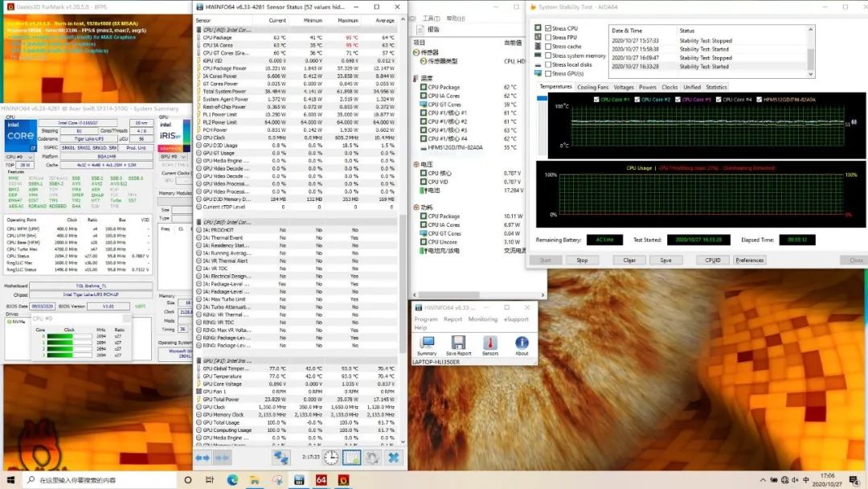Open the CPU #0 selector dropdown
Viewport: 868px width, 489px height.
coord(21,157)
